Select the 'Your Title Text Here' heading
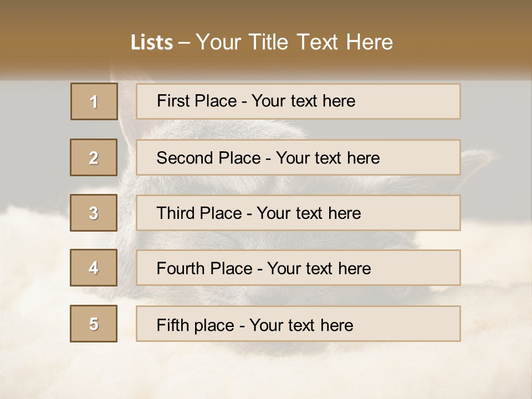This screenshot has width=532, height=399. point(294,42)
